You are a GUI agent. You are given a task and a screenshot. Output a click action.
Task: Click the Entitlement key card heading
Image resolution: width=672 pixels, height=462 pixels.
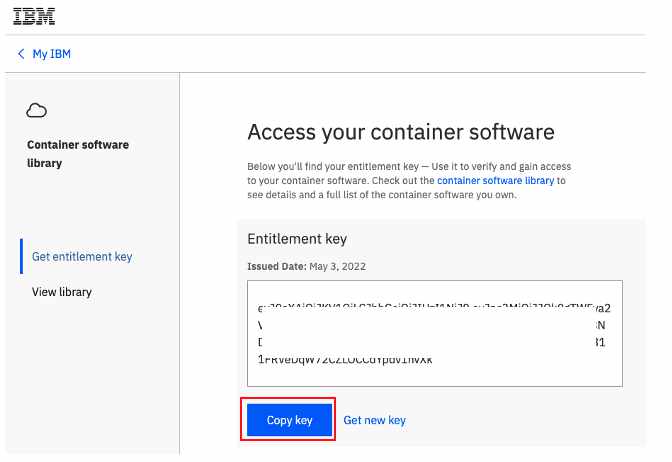click(x=297, y=239)
